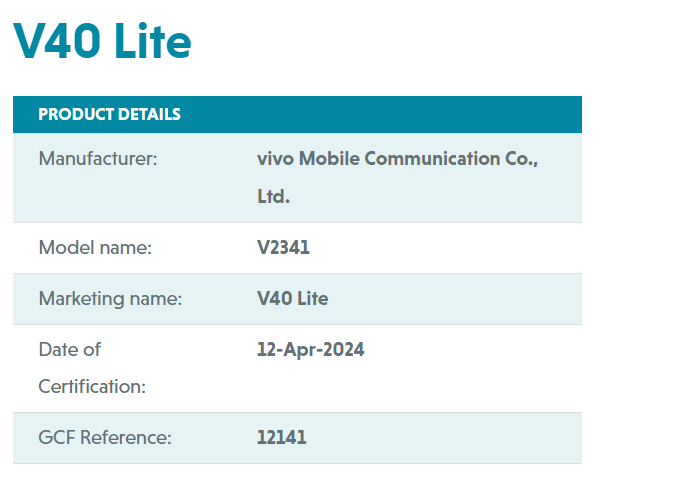Click the word Communication in manufacturer value
The image size is (679, 479).
tap(432, 159)
